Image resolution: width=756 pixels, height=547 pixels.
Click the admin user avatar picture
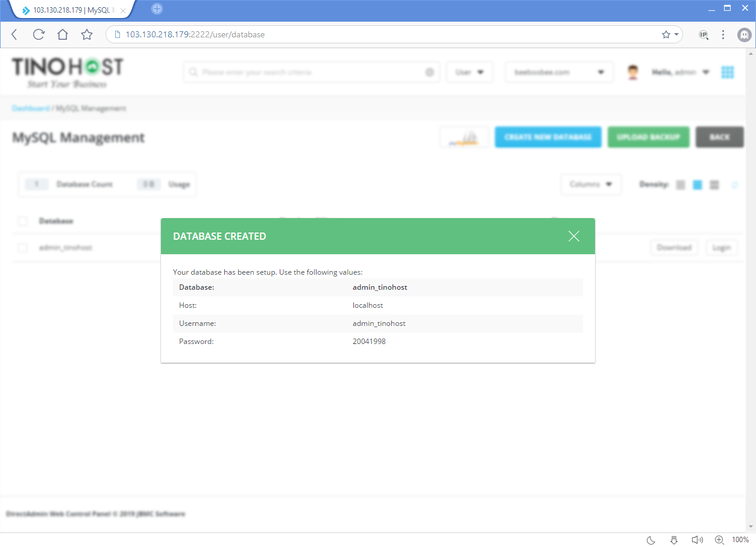coord(632,71)
